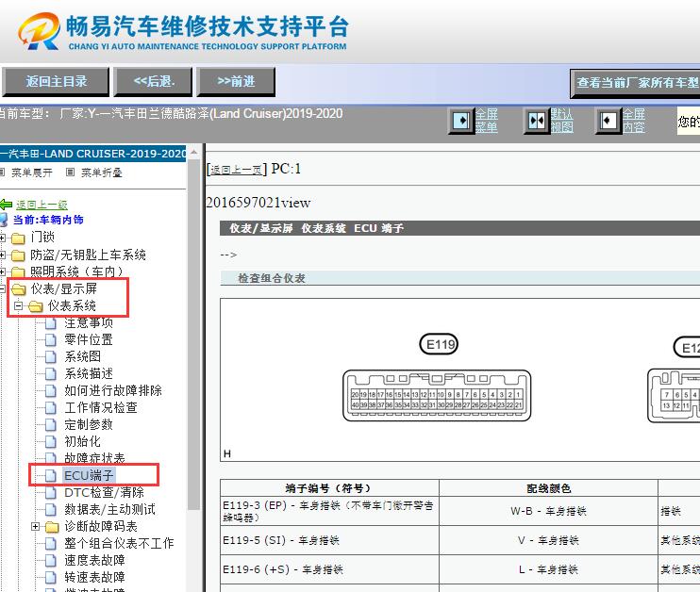
Task: Click the ECU端子 document icon
Action: coord(51,475)
